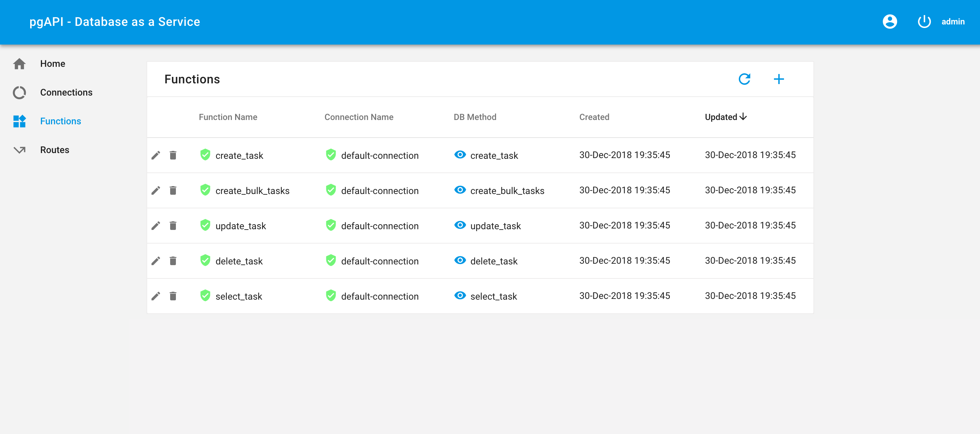Click green shield beside delete_task name
This screenshot has width=980, height=434.
pos(205,260)
